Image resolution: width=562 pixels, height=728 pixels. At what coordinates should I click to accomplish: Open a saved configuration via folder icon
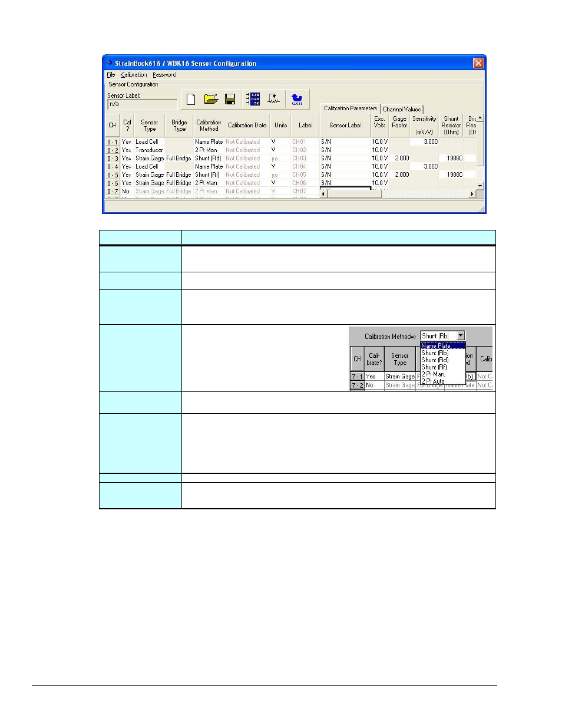click(x=211, y=99)
